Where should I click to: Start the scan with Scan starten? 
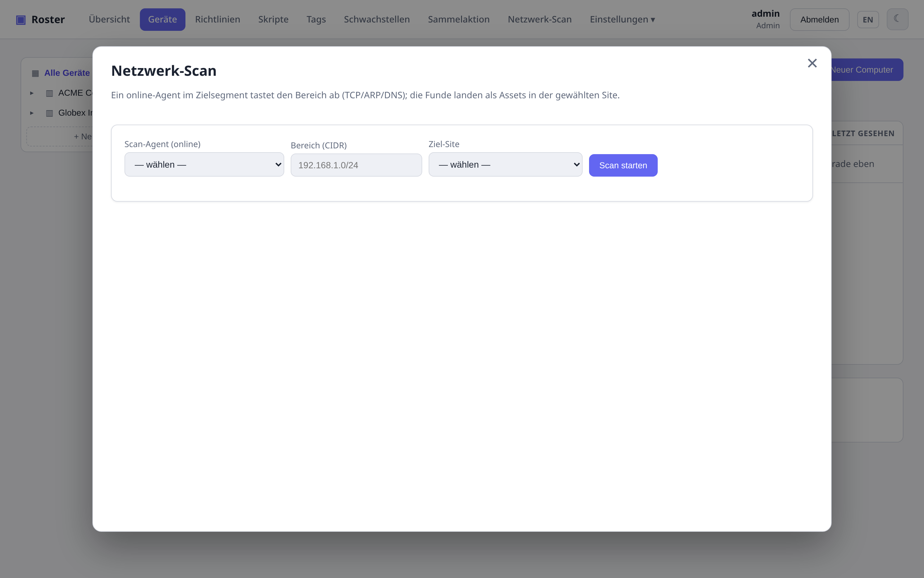pos(623,165)
